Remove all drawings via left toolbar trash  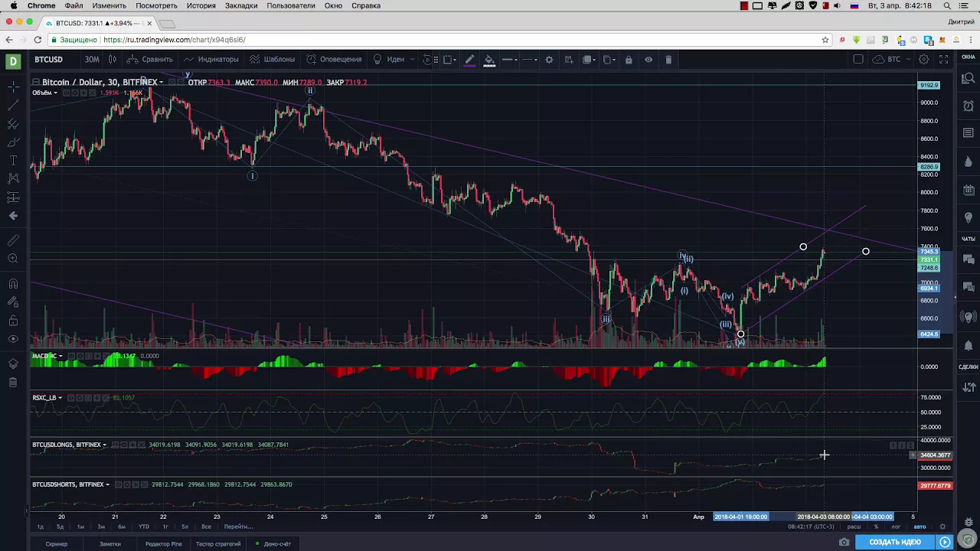click(x=13, y=382)
